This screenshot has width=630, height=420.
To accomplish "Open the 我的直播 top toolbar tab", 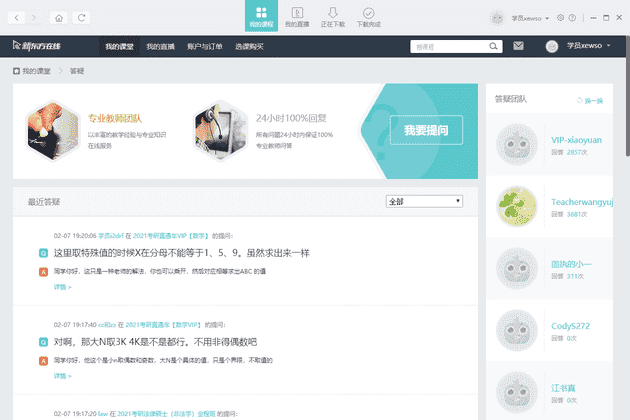I will pyautogui.click(x=297, y=17).
